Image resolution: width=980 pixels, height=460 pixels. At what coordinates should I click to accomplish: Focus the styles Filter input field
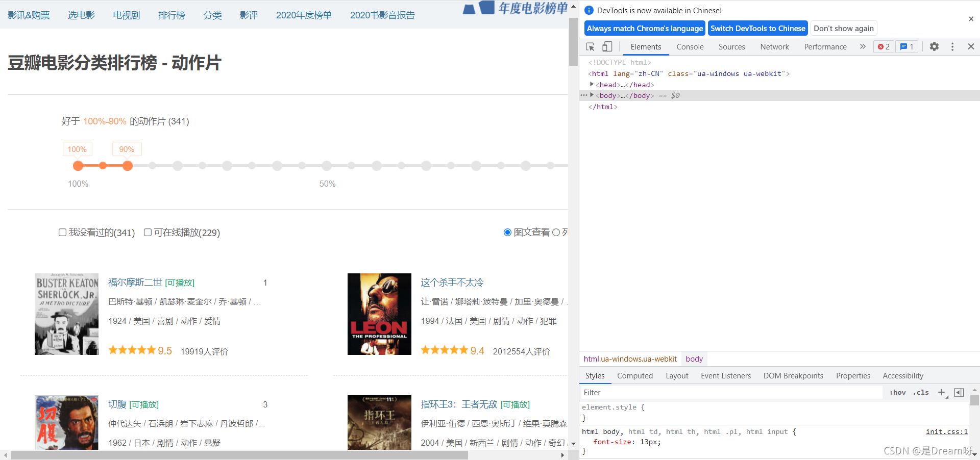coord(732,392)
